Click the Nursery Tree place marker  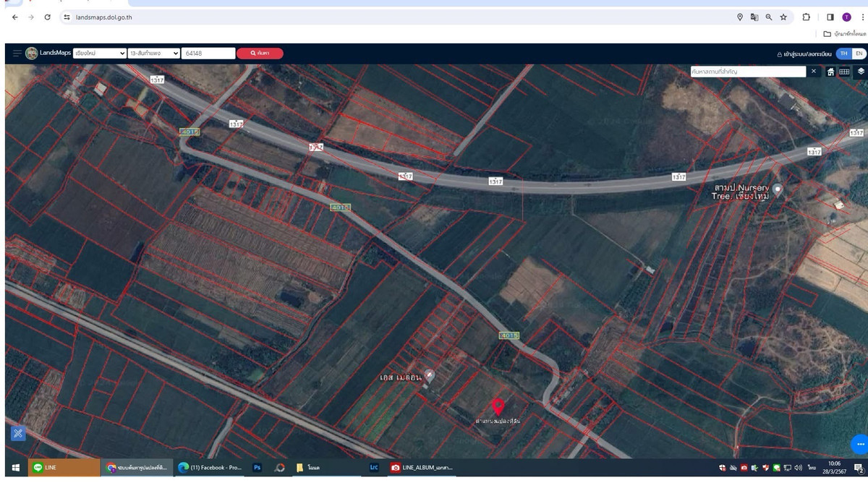778,190
